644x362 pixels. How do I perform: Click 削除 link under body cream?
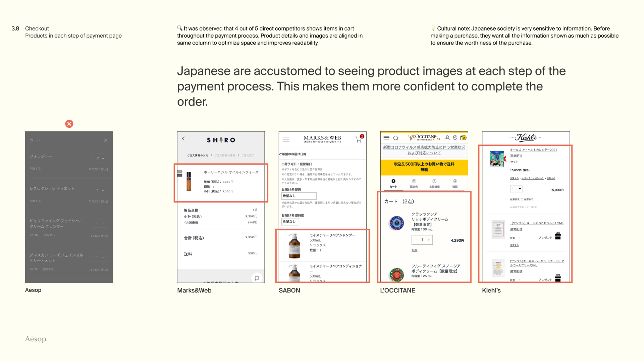tap(415, 250)
